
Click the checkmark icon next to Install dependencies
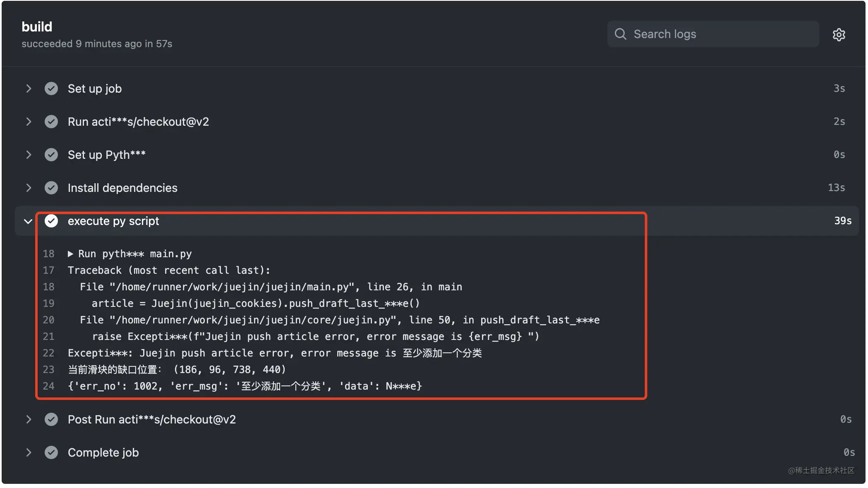(x=51, y=188)
